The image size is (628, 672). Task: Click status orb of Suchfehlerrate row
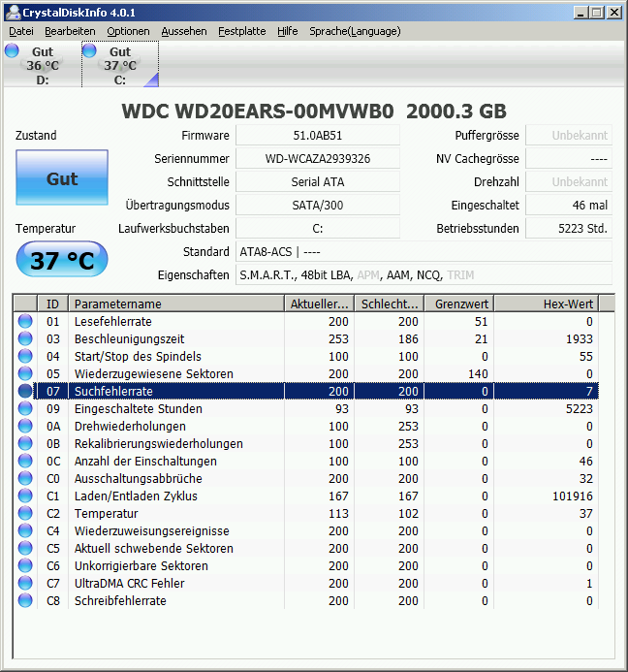[x=25, y=391]
